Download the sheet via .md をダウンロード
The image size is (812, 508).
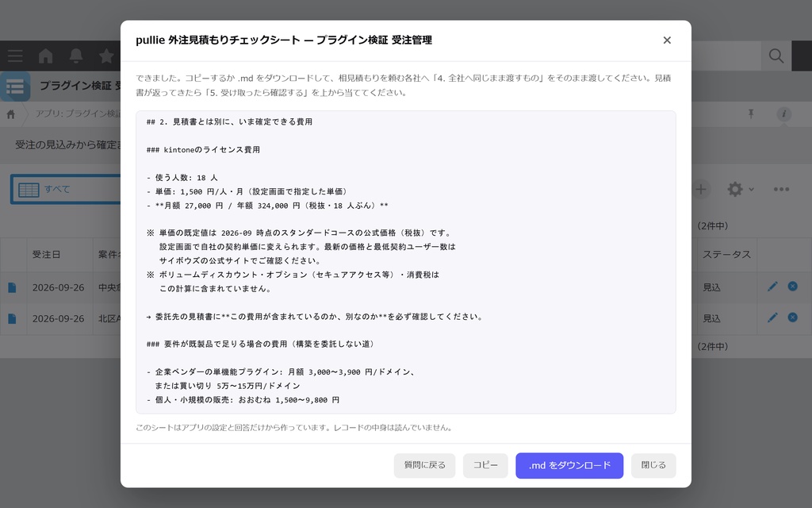point(569,465)
